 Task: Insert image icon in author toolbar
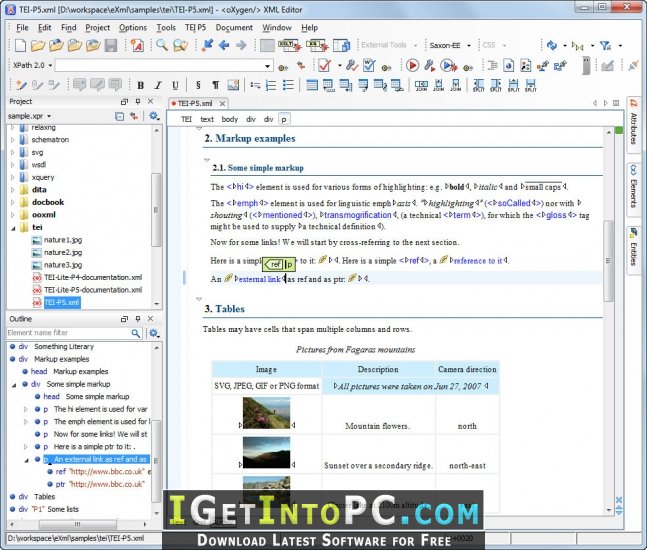point(233,85)
